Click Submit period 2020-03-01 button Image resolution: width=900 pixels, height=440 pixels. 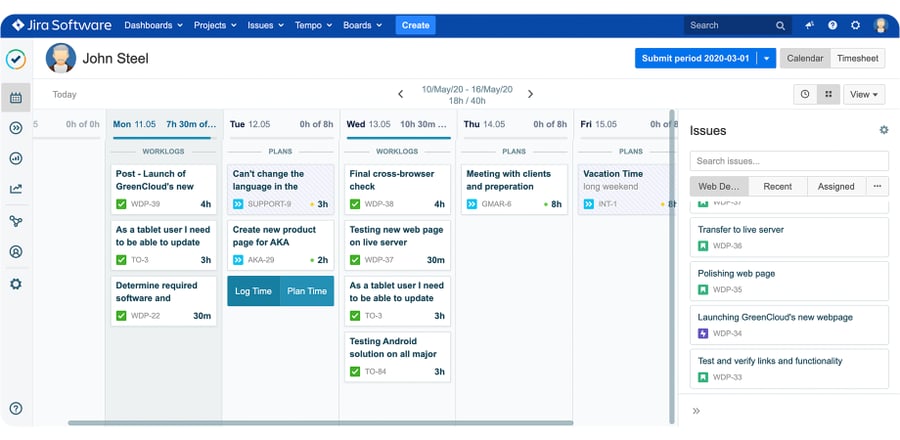pyautogui.click(x=696, y=58)
